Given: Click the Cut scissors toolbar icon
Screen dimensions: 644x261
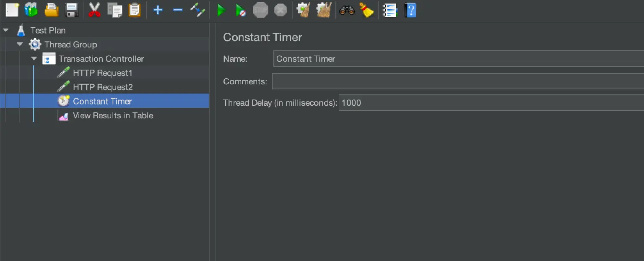Looking at the screenshot, I should [x=94, y=10].
